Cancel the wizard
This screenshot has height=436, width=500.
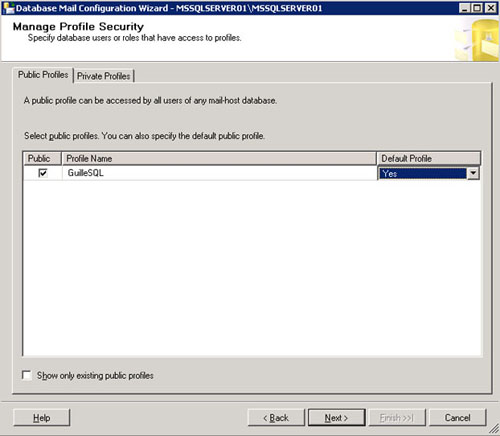pos(458,418)
